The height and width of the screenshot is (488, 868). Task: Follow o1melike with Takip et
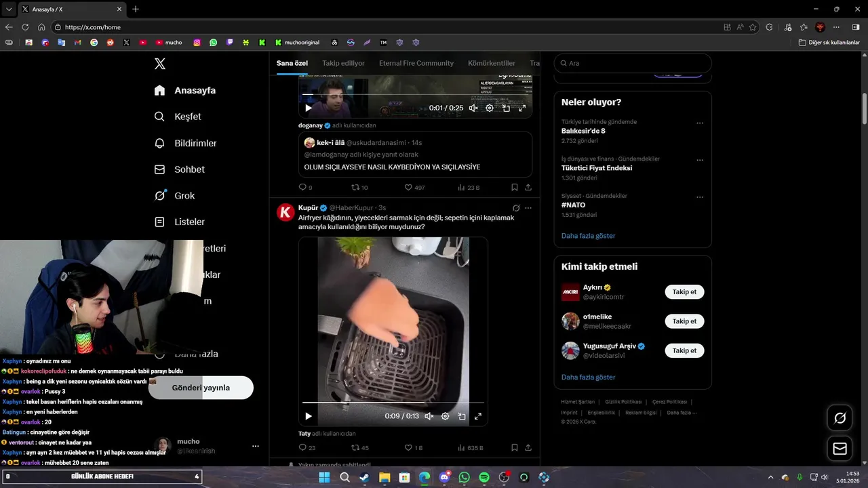click(684, 321)
